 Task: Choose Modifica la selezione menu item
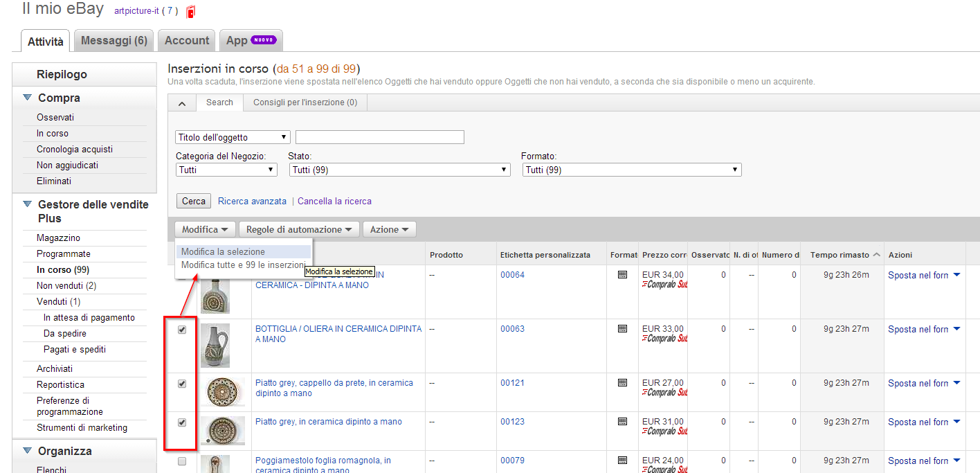tap(244, 251)
